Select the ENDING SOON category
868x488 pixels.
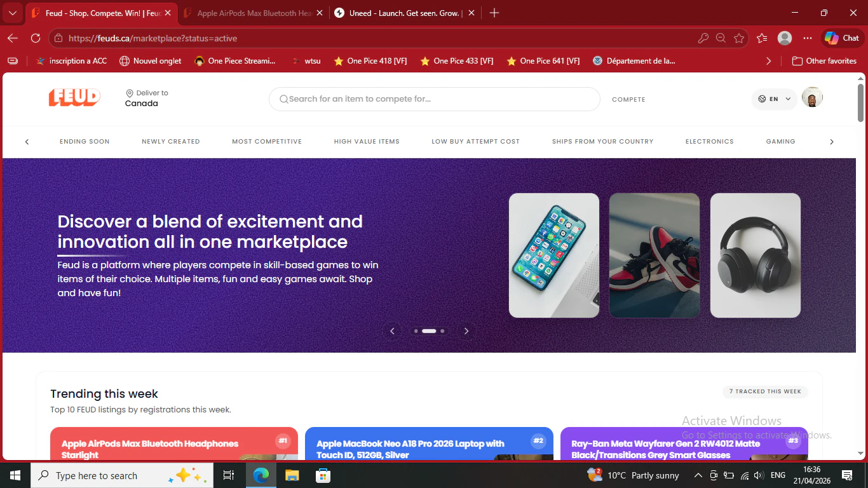pos(85,141)
